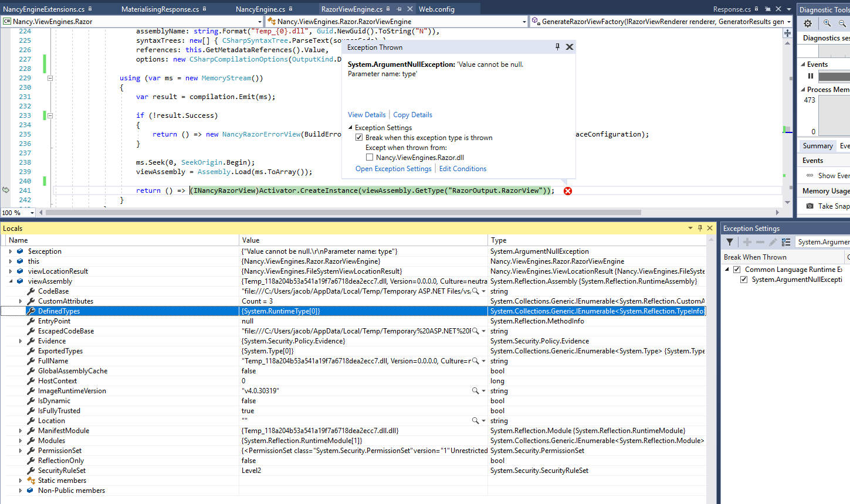Expand the $exception local variable
850x504 pixels.
pos(10,251)
